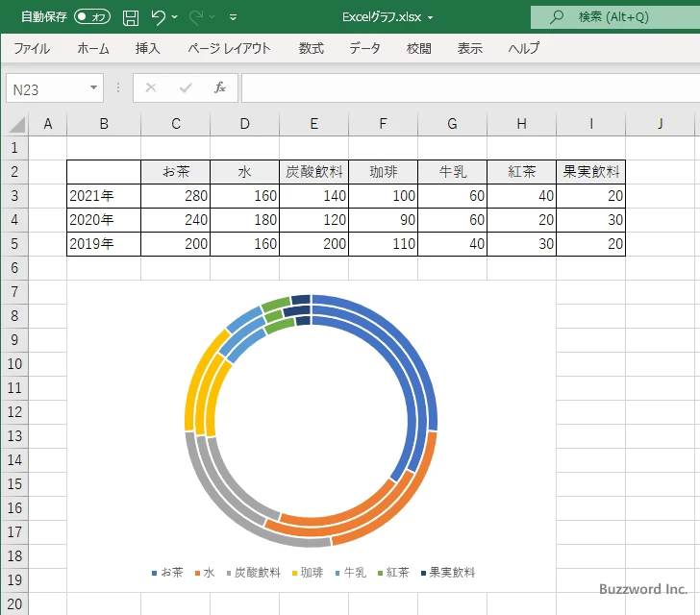Open Customize Quick Access Toolbar dropdown
The width and height of the screenshot is (700, 615).
pyautogui.click(x=234, y=17)
